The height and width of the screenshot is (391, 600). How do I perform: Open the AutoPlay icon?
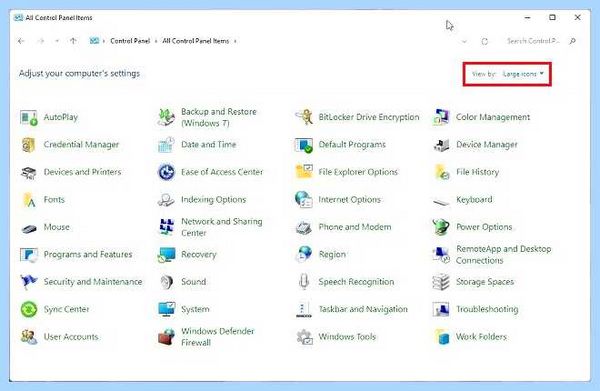coord(29,117)
